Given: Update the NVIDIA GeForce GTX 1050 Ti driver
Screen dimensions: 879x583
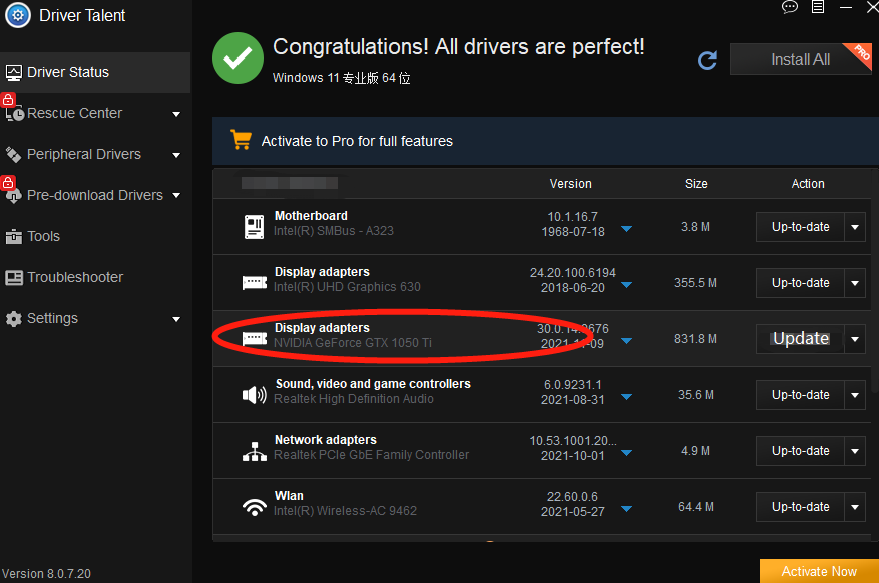Looking at the screenshot, I should 801,339.
